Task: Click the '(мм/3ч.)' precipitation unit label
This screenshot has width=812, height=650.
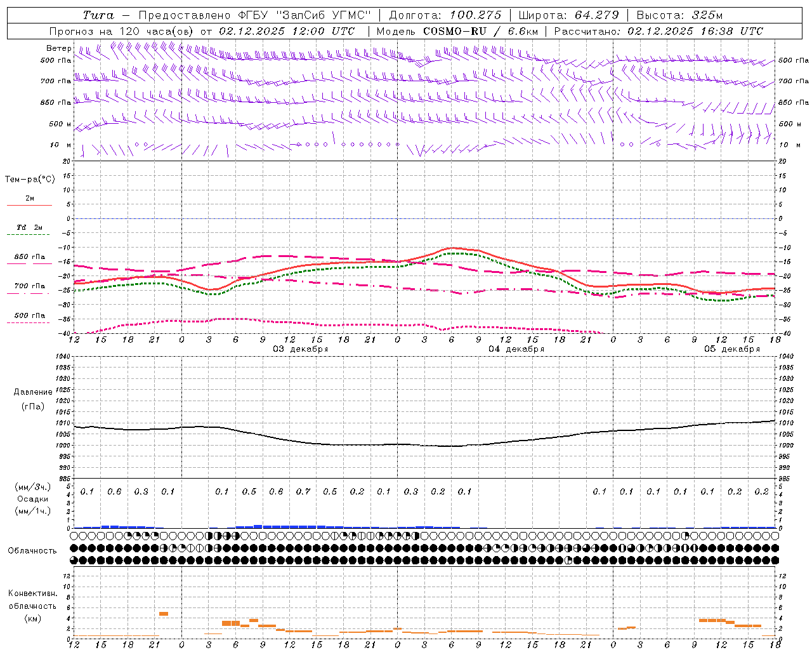Action: point(32,487)
